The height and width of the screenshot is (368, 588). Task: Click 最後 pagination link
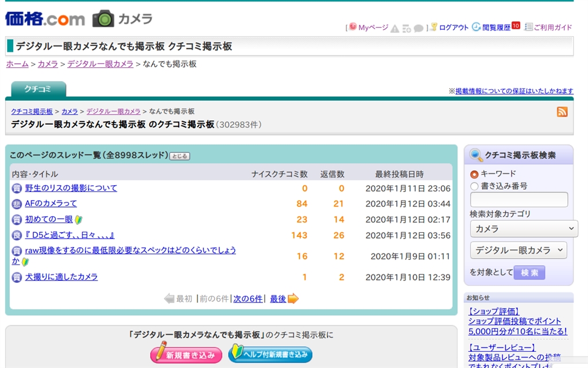click(x=278, y=299)
